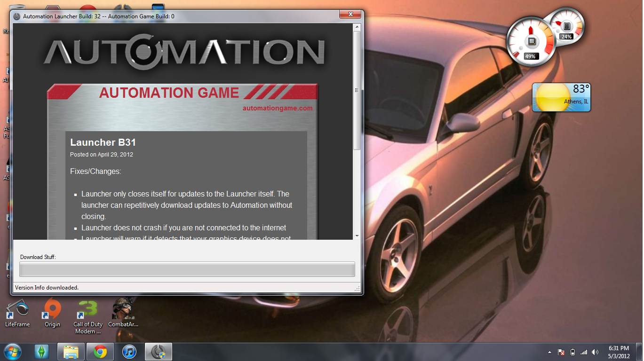Viewport: 644px width, 361px height.
Task: Select the LifeFrame desktop shortcut
Action: point(17,313)
